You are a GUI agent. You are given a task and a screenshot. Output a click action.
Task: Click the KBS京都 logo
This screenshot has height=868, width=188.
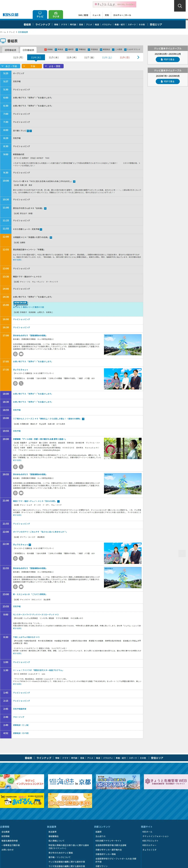pyautogui.click(x=10, y=15)
